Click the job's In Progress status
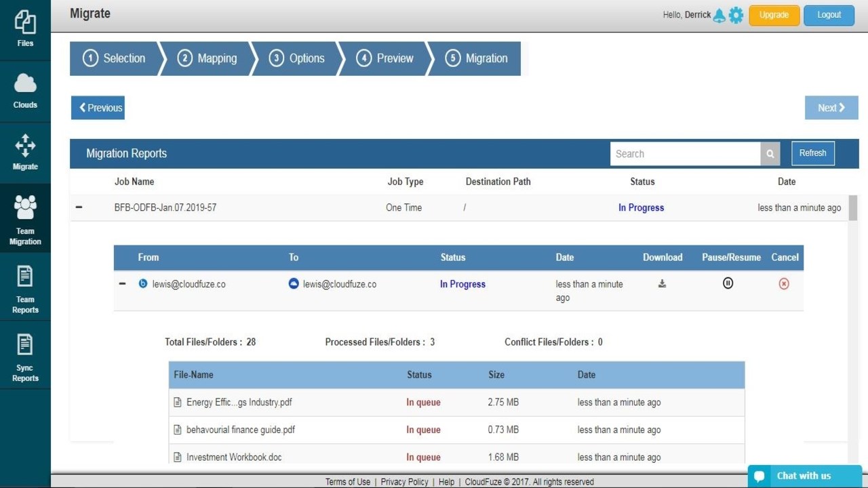Viewport: 868px width, 488px height. (641, 207)
